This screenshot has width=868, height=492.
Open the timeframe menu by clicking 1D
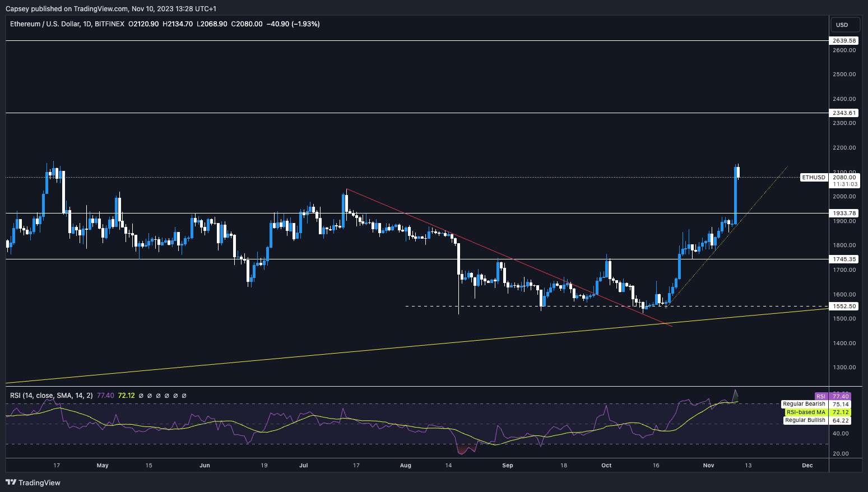[x=88, y=24]
